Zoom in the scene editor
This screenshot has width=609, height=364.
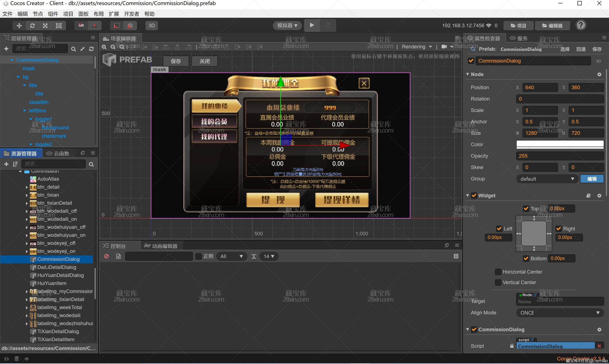tap(104, 47)
